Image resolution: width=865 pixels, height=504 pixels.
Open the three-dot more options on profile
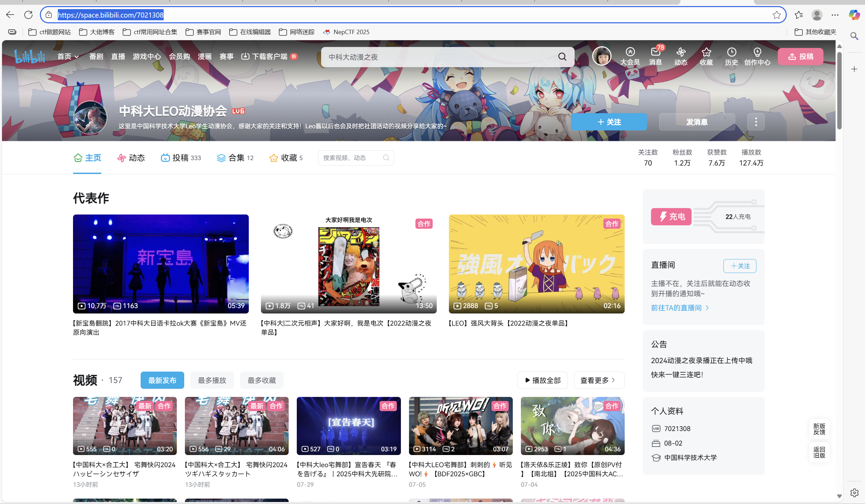(756, 122)
